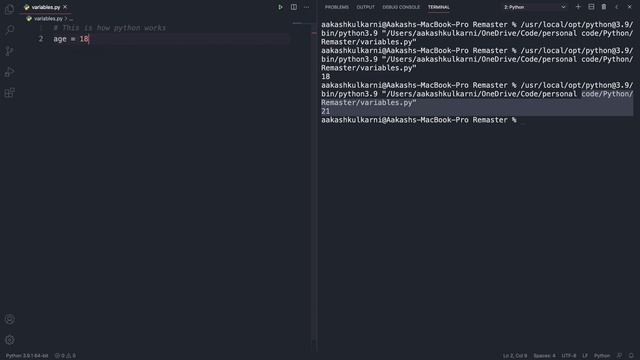The height and width of the screenshot is (360, 640).
Task: Switch to the Output tab
Action: click(365, 7)
